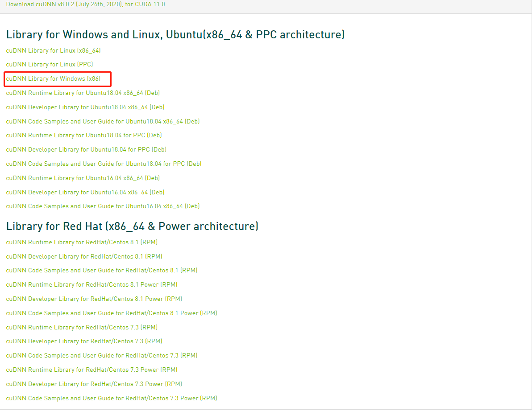Image resolution: width=532 pixels, height=411 pixels.
Task: Open cuDNN Runtime Library for Ubuntu18.04 for PPC
Action: coord(84,135)
